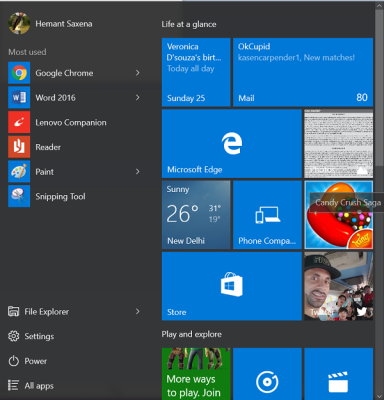Open Lenovo Companion red icon
This screenshot has height=400, width=384.
click(19, 122)
